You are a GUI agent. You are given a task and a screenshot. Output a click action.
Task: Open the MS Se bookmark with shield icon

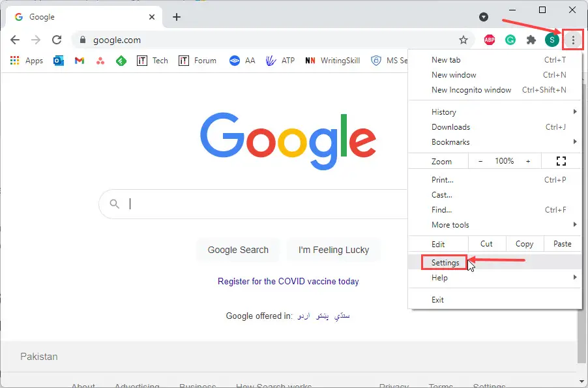(389, 61)
